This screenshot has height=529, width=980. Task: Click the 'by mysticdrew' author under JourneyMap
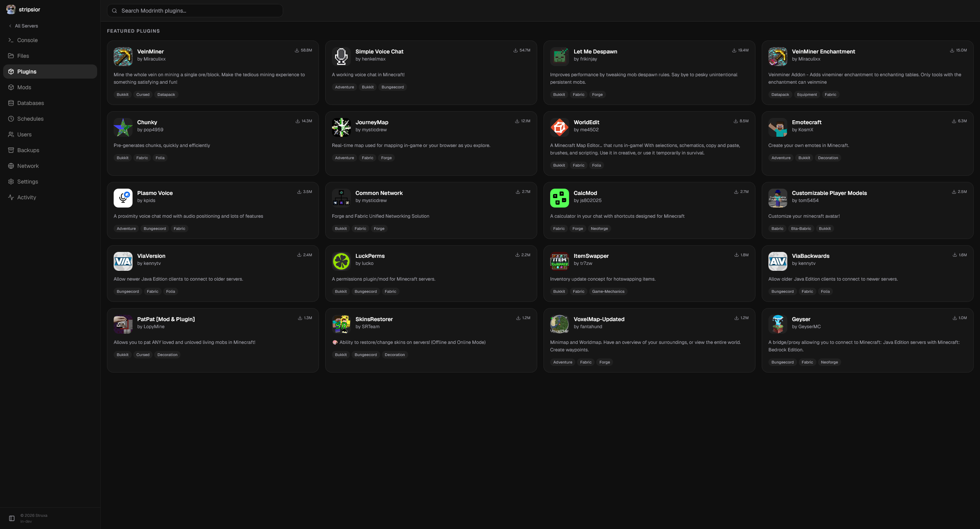[x=371, y=130]
